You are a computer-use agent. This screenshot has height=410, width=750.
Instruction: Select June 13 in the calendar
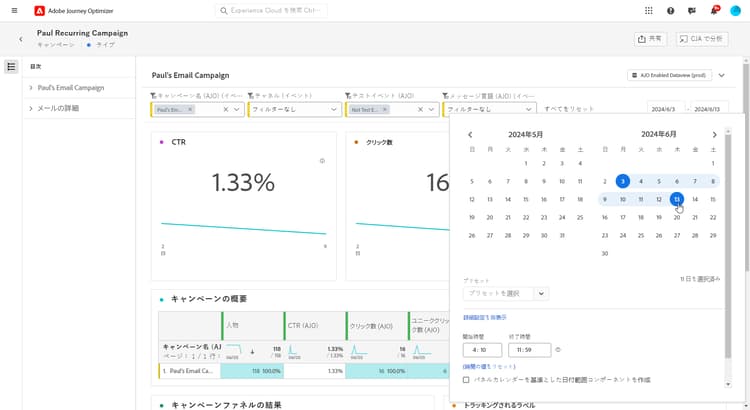pyautogui.click(x=677, y=199)
